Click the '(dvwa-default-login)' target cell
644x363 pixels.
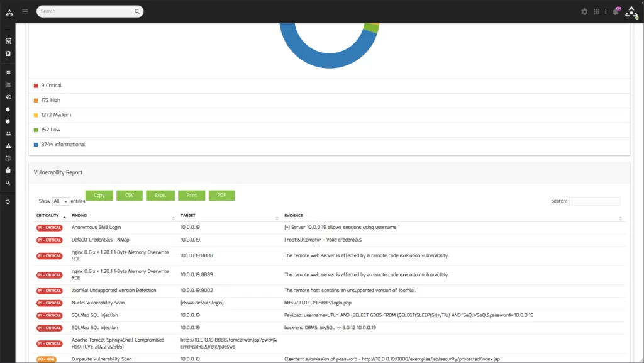tap(202, 303)
